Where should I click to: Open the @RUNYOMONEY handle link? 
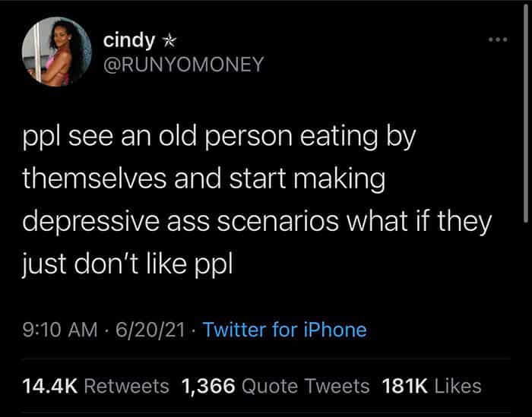(182, 65)
